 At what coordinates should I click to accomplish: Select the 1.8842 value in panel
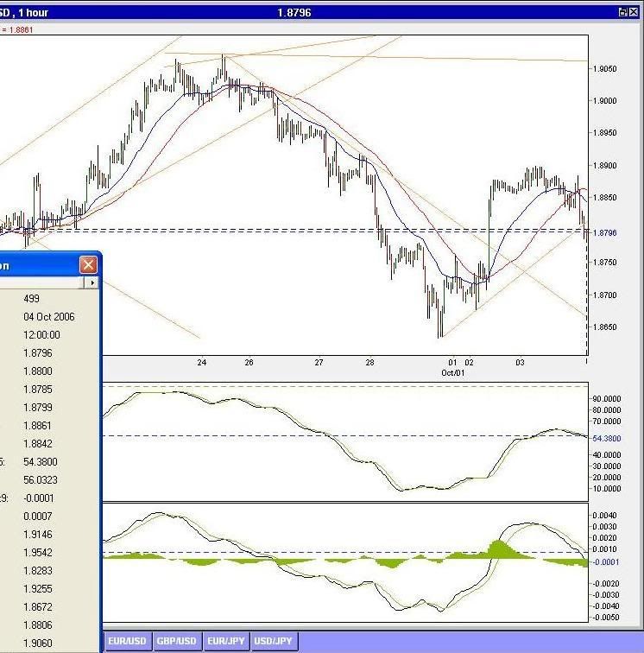tap(38, 443)
